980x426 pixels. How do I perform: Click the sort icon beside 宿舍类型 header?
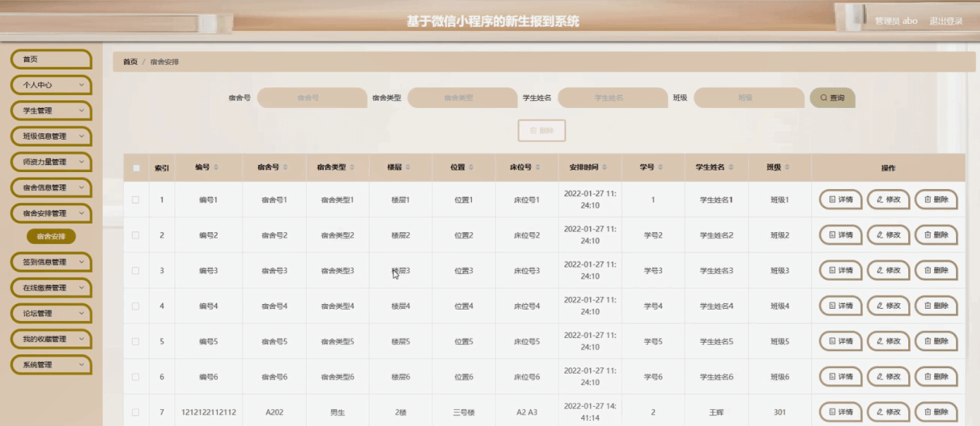pyautogui.click(x=352, y=167)
